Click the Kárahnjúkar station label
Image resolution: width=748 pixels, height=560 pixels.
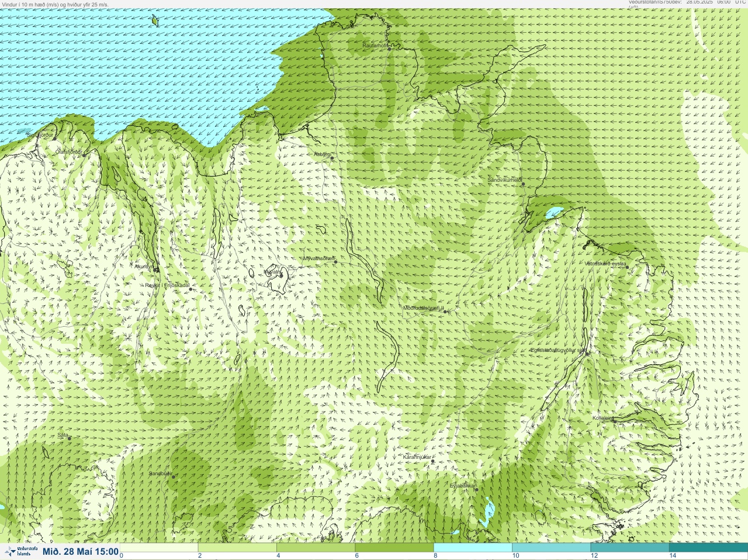[x=417, y=457]
